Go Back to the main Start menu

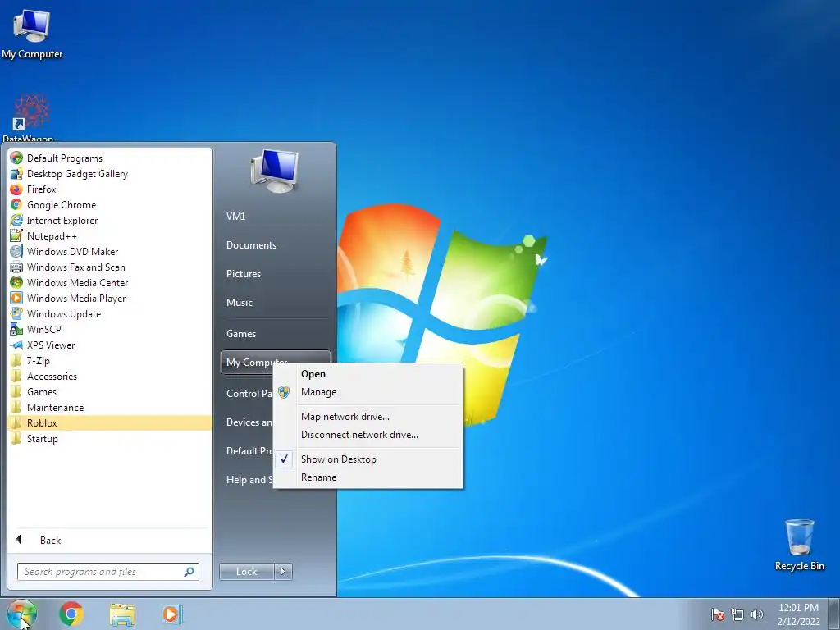[110, 540]
